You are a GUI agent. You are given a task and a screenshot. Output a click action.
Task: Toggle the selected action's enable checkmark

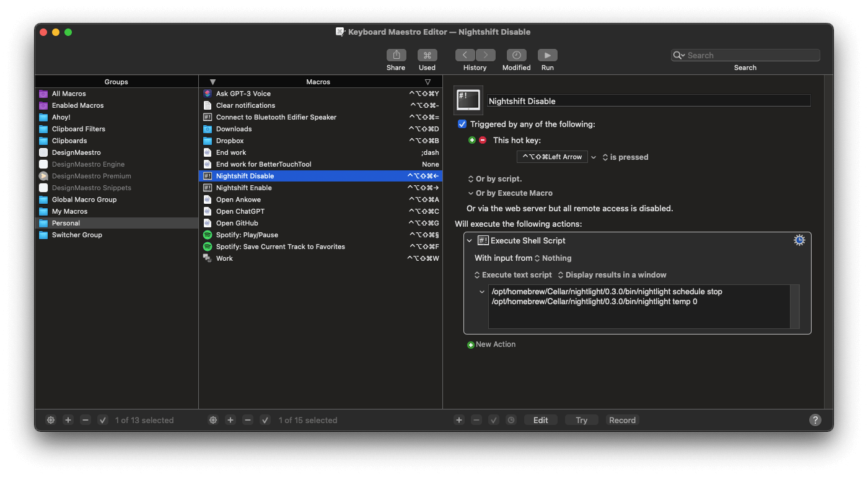494,420
